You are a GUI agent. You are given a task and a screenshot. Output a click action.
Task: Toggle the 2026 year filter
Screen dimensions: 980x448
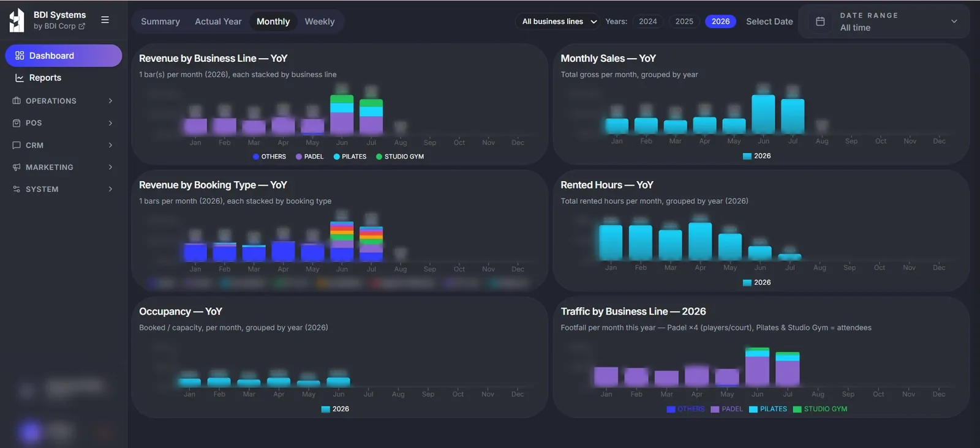click(x=720, y=21)
